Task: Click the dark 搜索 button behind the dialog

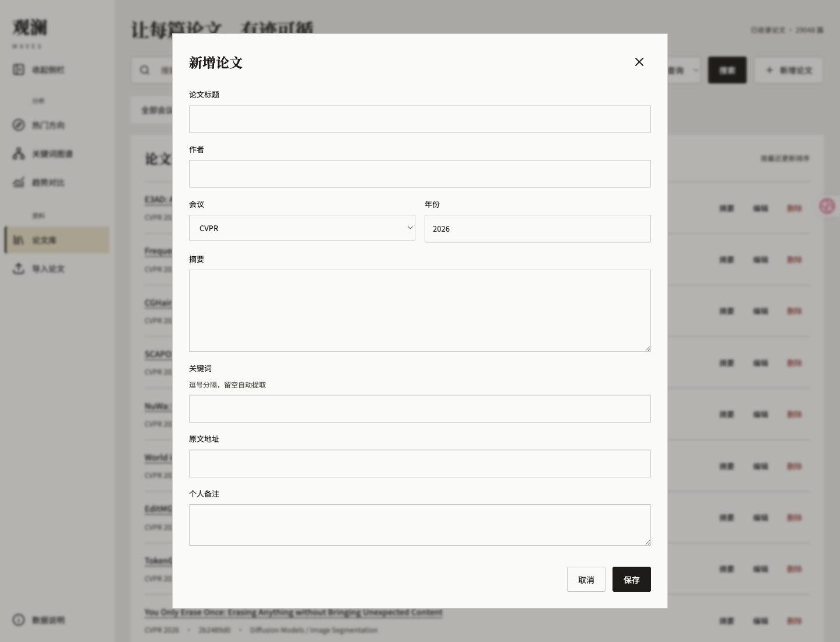Action: point(727,70)
